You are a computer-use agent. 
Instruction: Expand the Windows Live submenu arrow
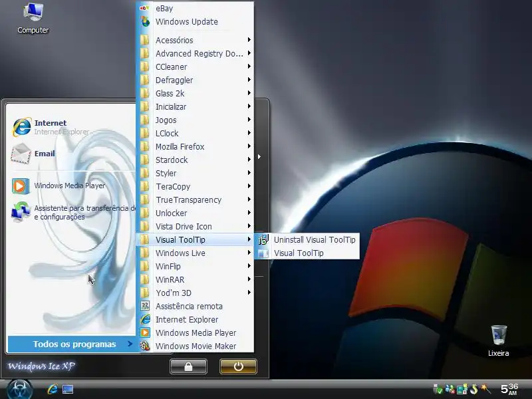coord(249,253)
